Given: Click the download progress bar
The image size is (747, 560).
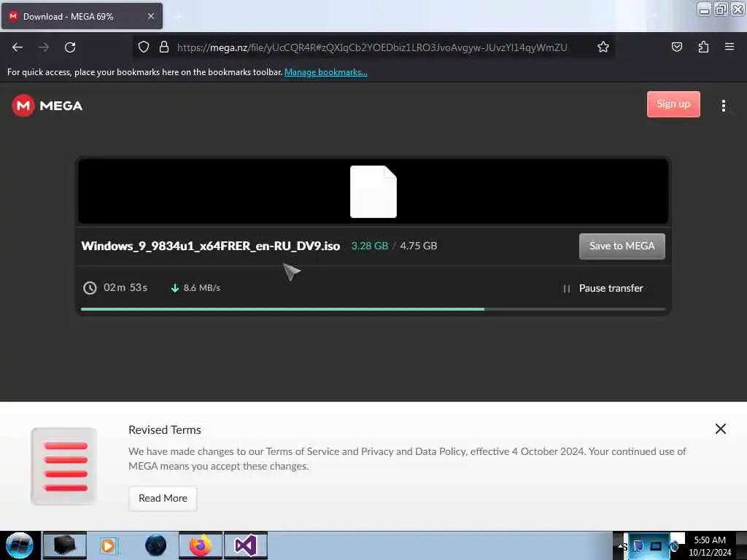Looking at the screenshot, I should [x=373, y=309].
